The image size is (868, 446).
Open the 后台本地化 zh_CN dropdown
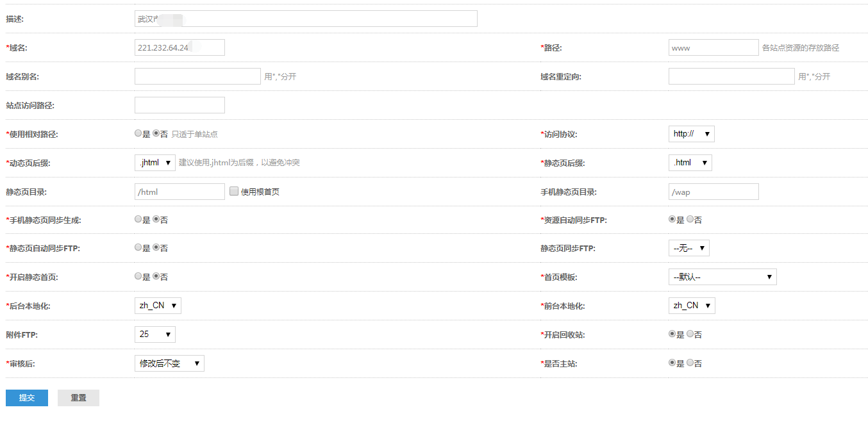coord(158,306)
